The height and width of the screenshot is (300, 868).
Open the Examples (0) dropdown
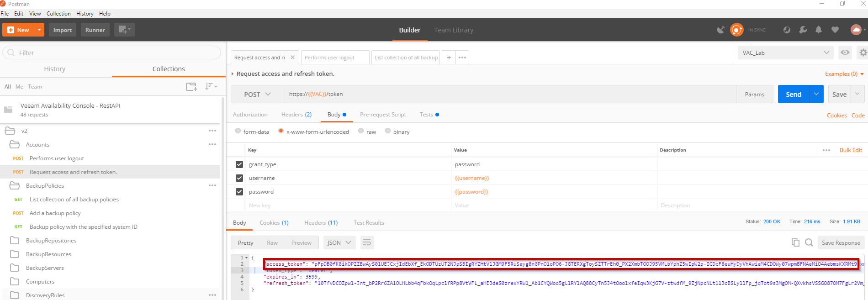[844, 74]
